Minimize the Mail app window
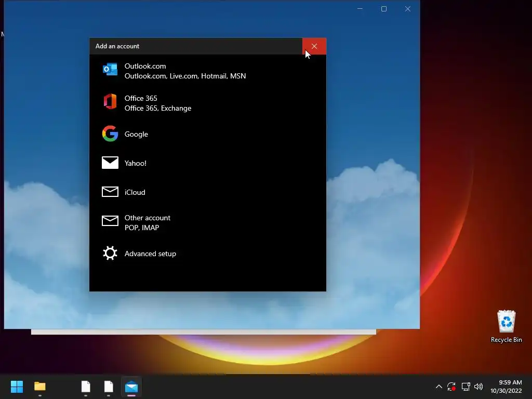Image resolution: width=532 pixels, height=399 pixels. pyautogui.click(x=360, y=9)
